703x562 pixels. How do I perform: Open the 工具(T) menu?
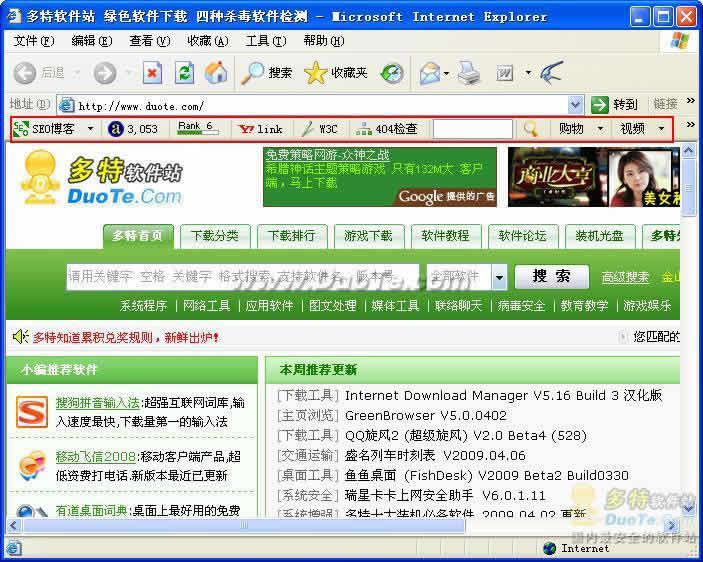tap(266, 41)
